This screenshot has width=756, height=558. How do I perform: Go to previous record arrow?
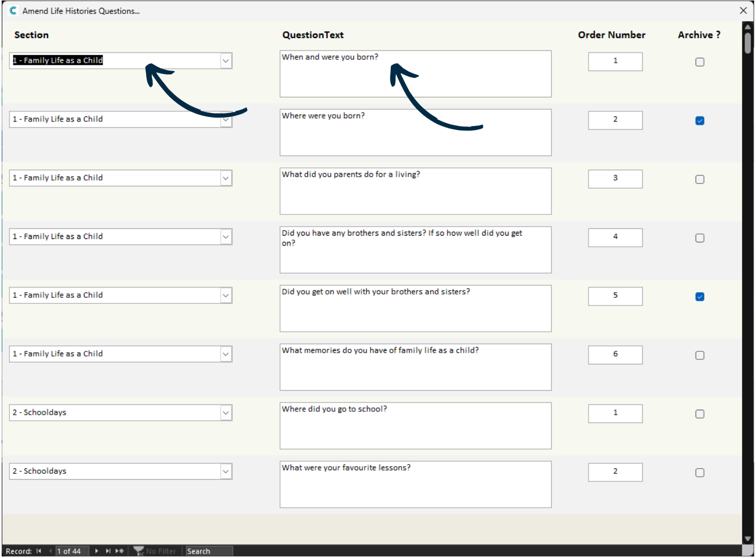[50, 551]
